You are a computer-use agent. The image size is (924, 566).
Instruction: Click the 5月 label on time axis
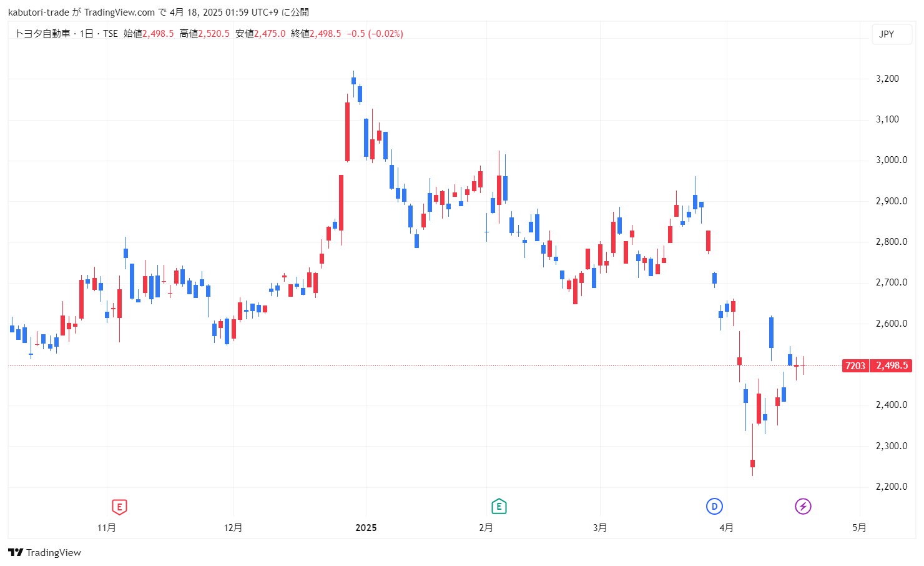pyautogui.click(x=859, y=528)
